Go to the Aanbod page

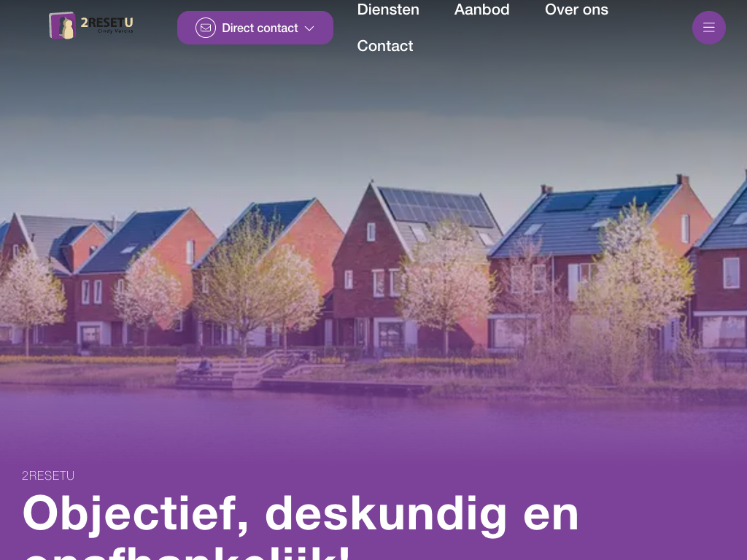coord(481,9)
